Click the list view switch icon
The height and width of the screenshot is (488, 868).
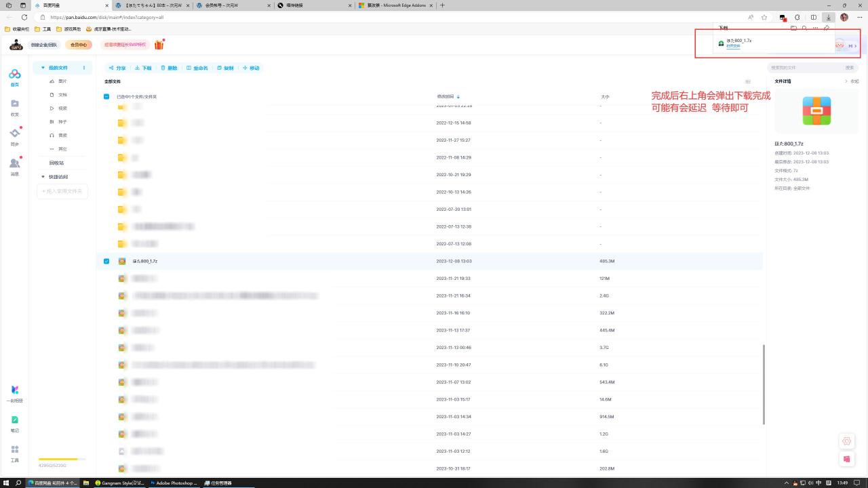pyautogui.click(x=748, y=81)
